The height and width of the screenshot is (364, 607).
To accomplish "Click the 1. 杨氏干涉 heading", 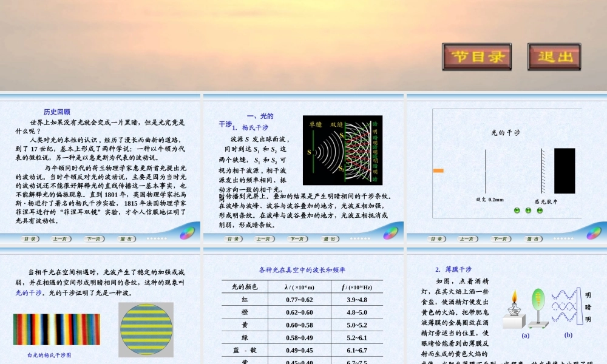I will (x=250, y=127).
